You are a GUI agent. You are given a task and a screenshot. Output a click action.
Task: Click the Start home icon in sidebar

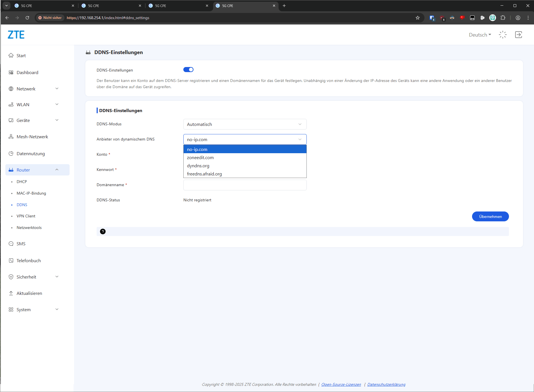pos(11,55)
